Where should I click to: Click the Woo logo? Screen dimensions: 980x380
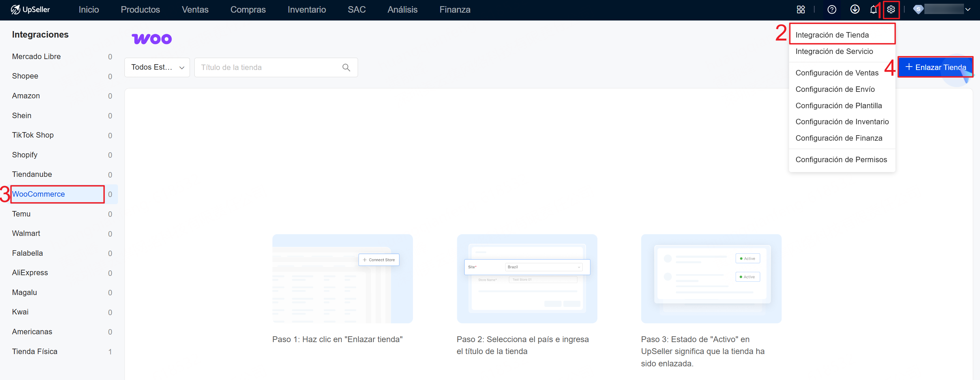tap(152, 39)
